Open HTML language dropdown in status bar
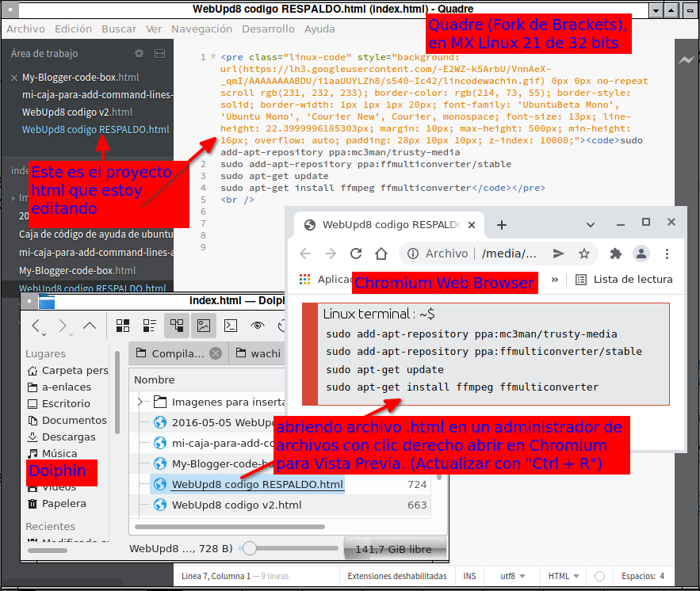This screenshot has height=591, width=700. pos(564,576)
